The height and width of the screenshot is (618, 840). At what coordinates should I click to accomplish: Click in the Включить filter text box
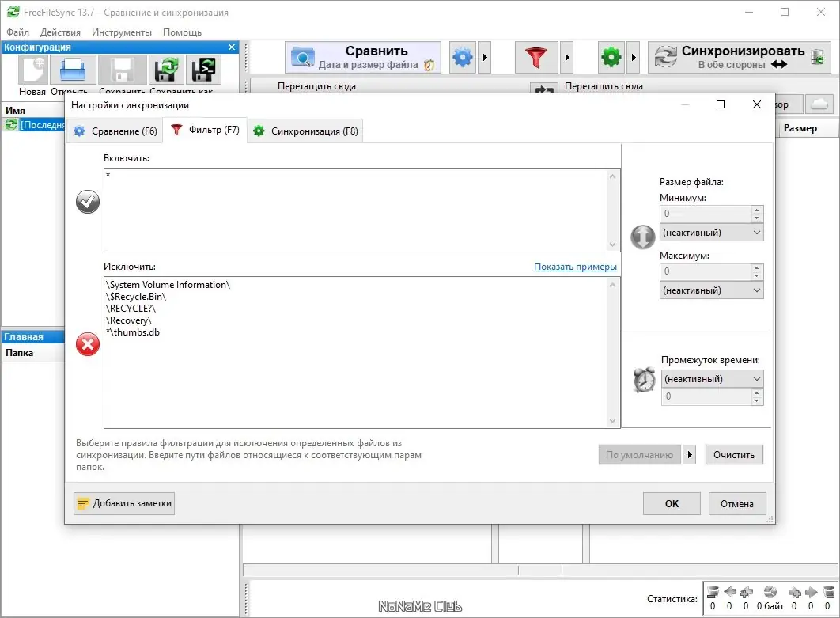click(356, 210)
